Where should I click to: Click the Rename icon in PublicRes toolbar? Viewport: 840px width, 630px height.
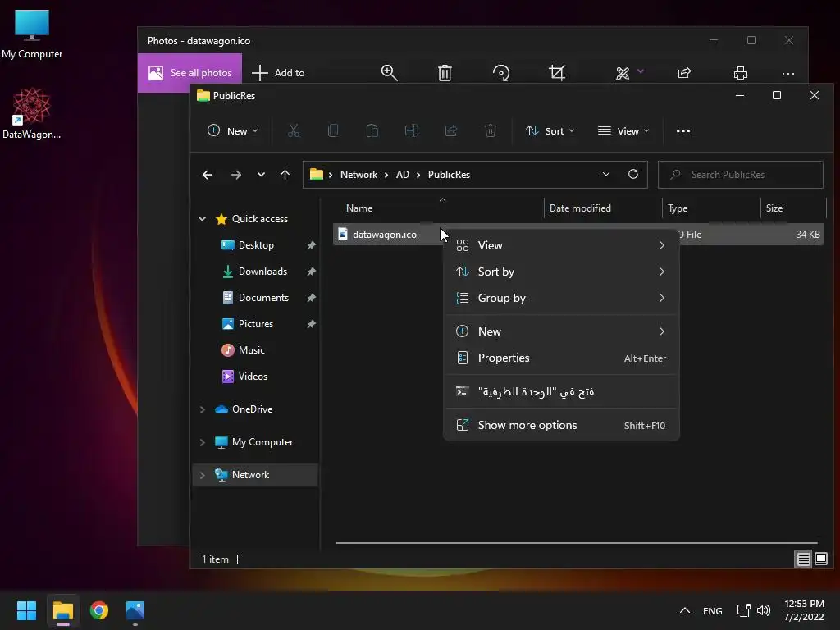point(412,130)
